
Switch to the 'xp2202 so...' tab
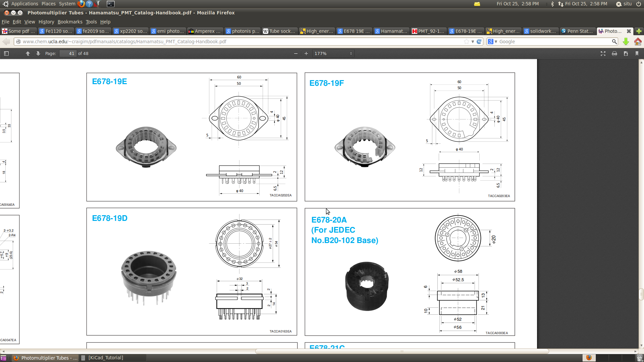pos(130,31)
